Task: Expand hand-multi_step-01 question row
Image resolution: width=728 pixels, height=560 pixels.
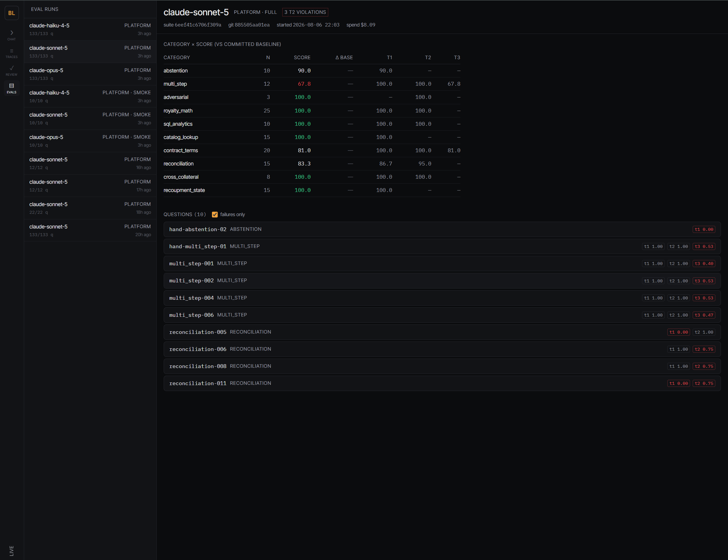Action: pyautogui.click(x=442, y=246)
